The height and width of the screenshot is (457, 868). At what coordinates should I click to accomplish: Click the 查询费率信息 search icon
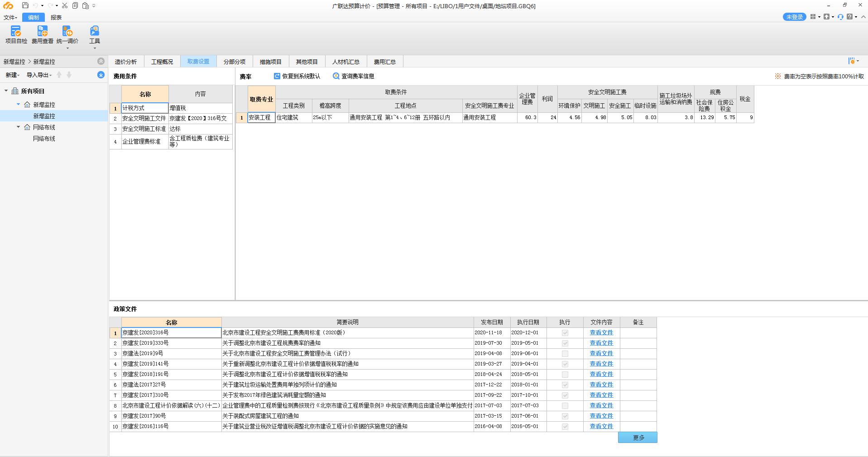(336, 76)
